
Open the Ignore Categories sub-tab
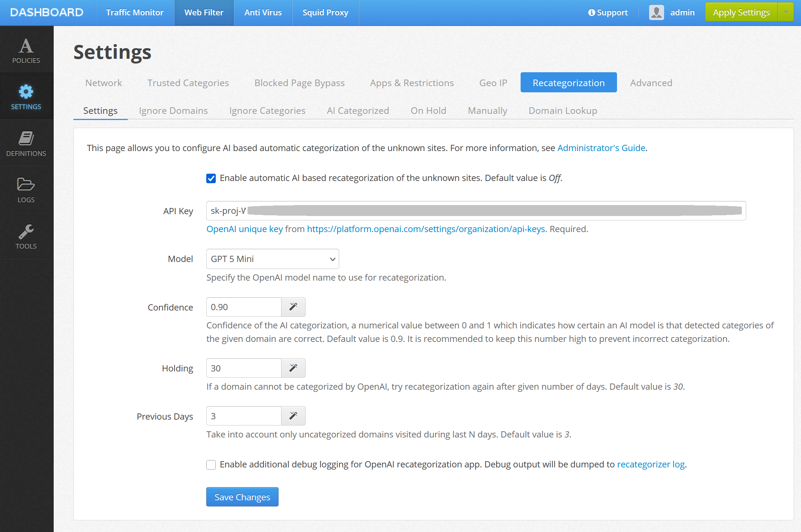[267, 111]
